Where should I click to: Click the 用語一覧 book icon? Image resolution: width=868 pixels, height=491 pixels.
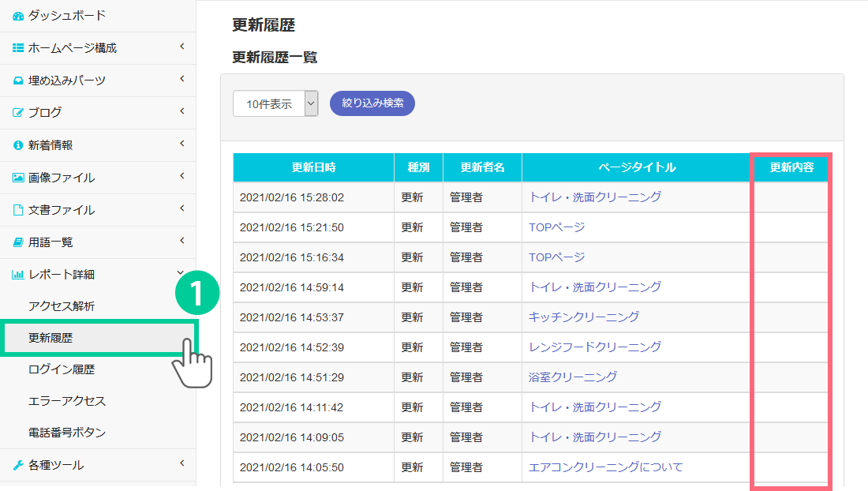pos(18,242)
